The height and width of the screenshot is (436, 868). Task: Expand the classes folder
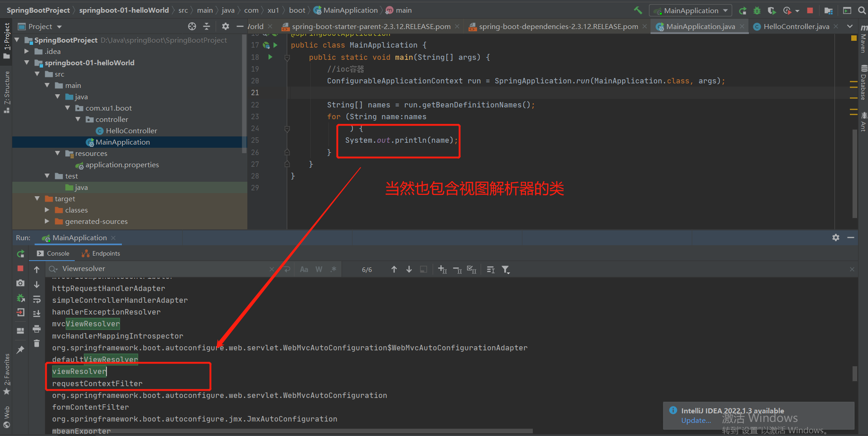click(47, 210)
